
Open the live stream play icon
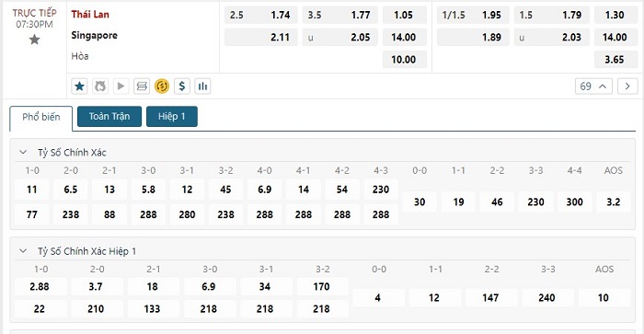click(x=121, y=86)
